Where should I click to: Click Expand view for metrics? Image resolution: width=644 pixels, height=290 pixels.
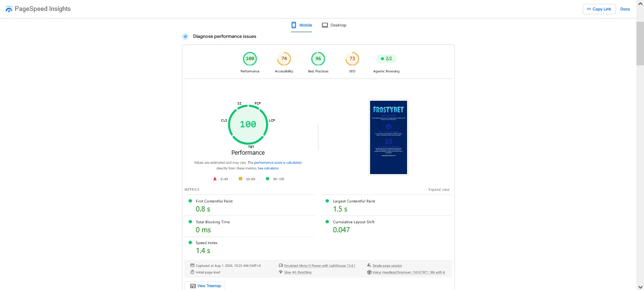point(439,190)
